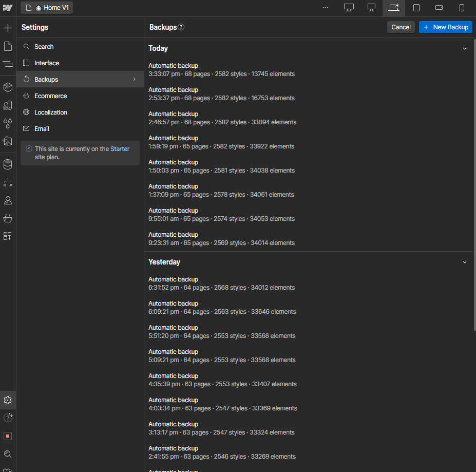
Task: Switch to mobile portrait breakpoint
Action: tap(461, 8)
